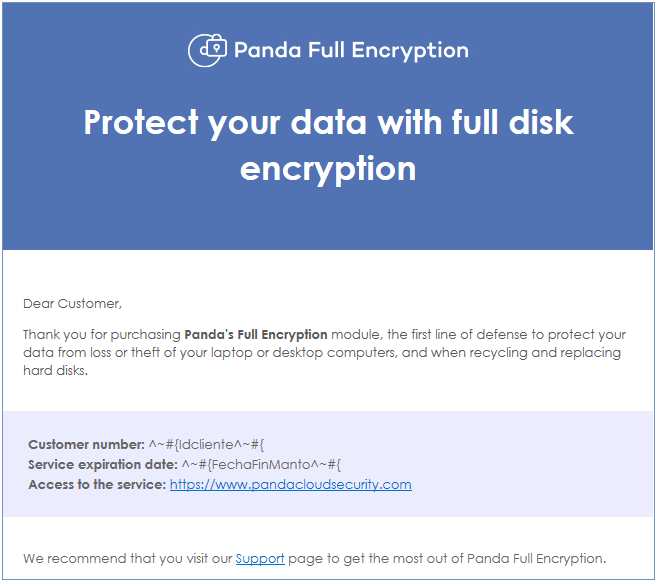Image resolution: width=658 pixels, height=583 pixels.
Task: Open the Support page link
Action: [260, 558]
